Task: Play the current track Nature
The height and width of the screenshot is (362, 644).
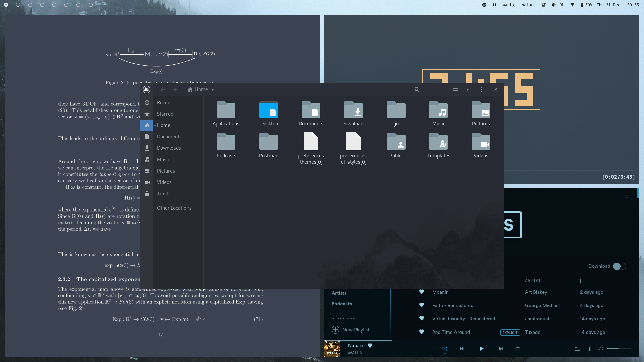Action: (x=481, y=349)
